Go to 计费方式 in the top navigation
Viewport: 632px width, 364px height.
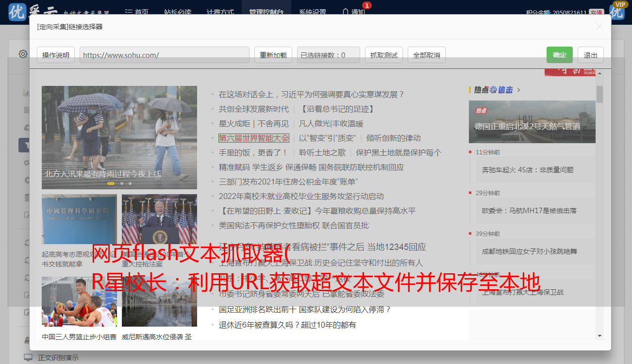coord(220,12)
